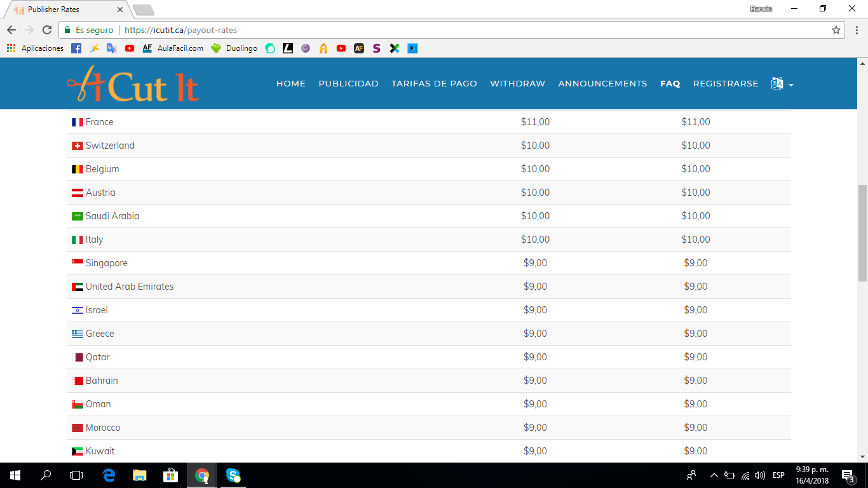The width and height of the screenshot is (868, 488).
Task: Show hidden icons in the system tray
Action: click(714, 475)
